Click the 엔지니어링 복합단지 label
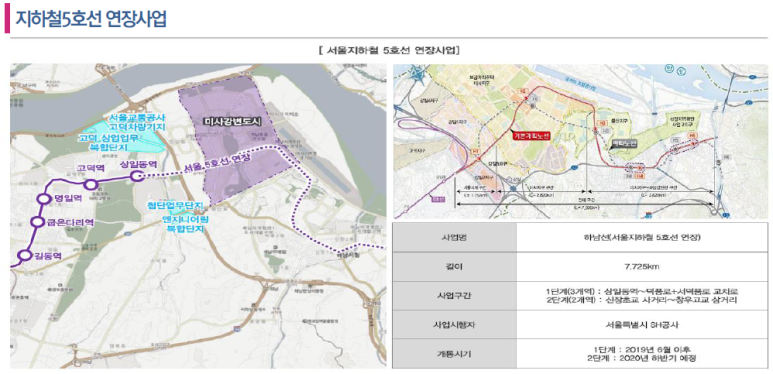The width and height of the screenshot is (773, 374). tap(186, 224)
